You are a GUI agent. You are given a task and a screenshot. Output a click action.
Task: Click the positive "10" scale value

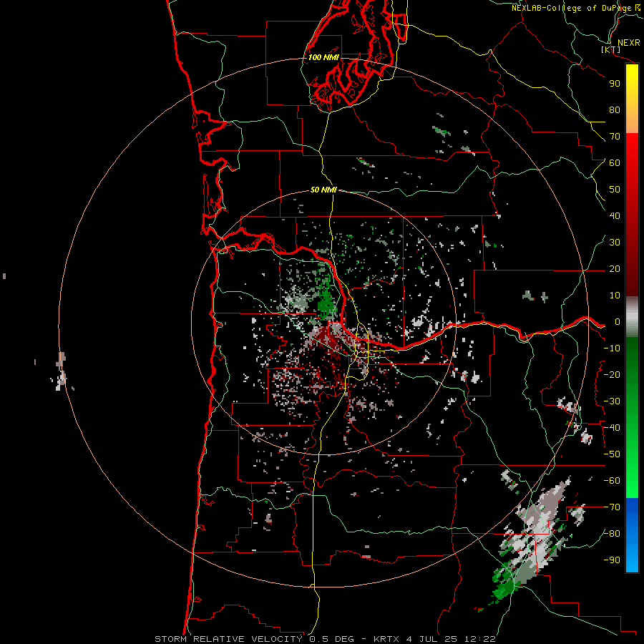coord(615,296)
